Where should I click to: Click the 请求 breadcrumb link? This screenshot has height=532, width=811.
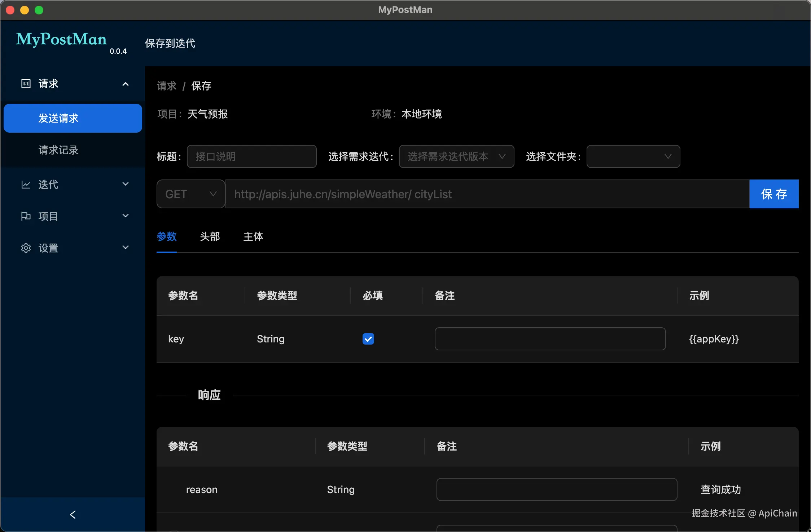click(167, 86)
